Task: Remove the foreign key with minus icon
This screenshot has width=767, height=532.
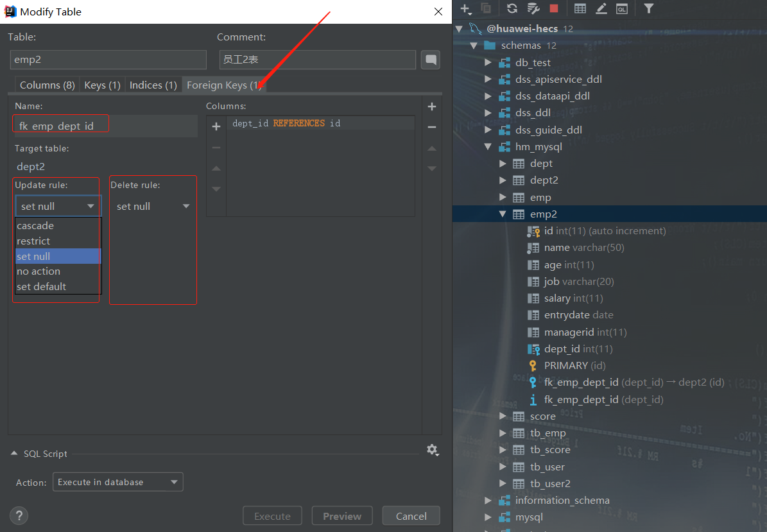Action: 432,127
